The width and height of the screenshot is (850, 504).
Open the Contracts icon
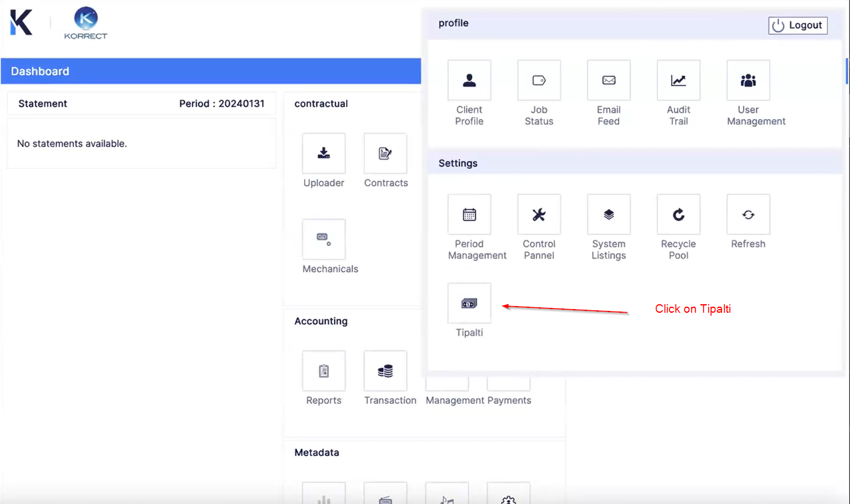[386, 154]
